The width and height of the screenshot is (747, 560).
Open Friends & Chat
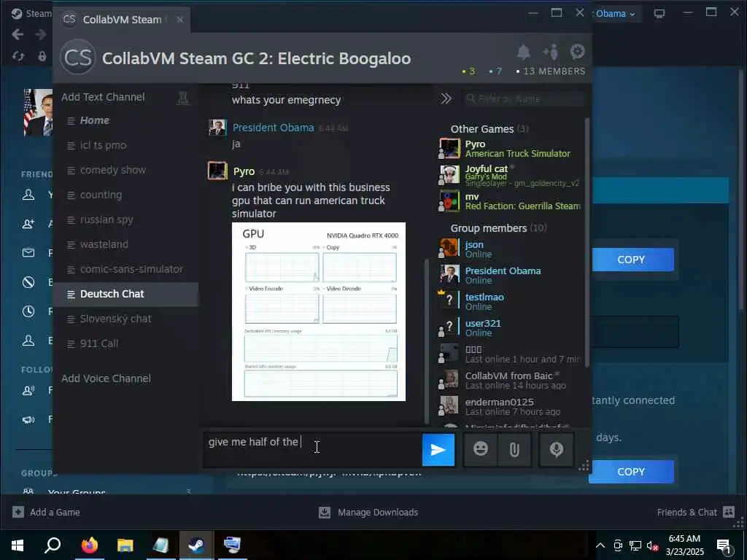click(695, 513)
